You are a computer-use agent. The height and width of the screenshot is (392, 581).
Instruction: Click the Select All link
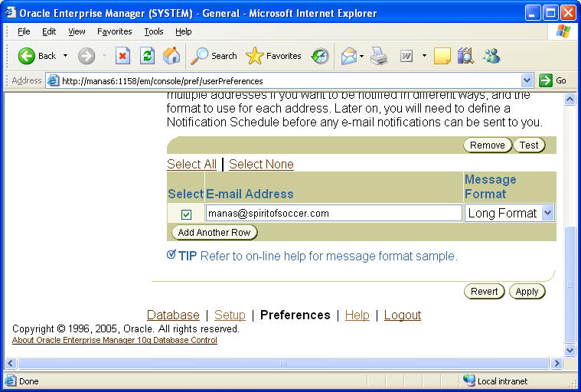coord(191,164)
